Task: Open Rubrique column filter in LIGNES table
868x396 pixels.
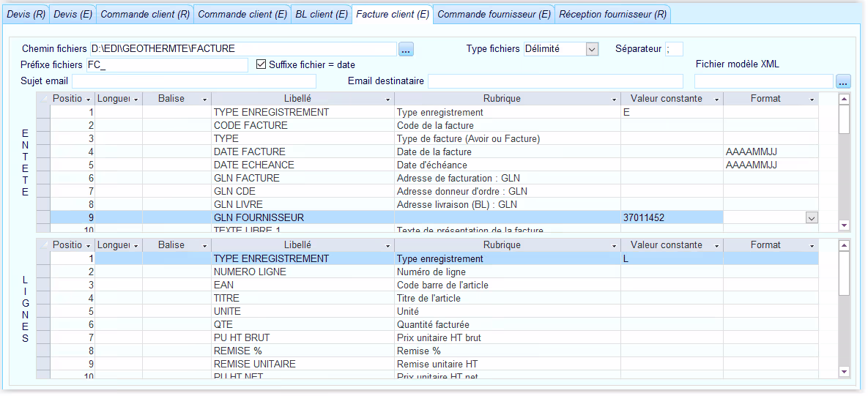Action: [x=615, y=245]
